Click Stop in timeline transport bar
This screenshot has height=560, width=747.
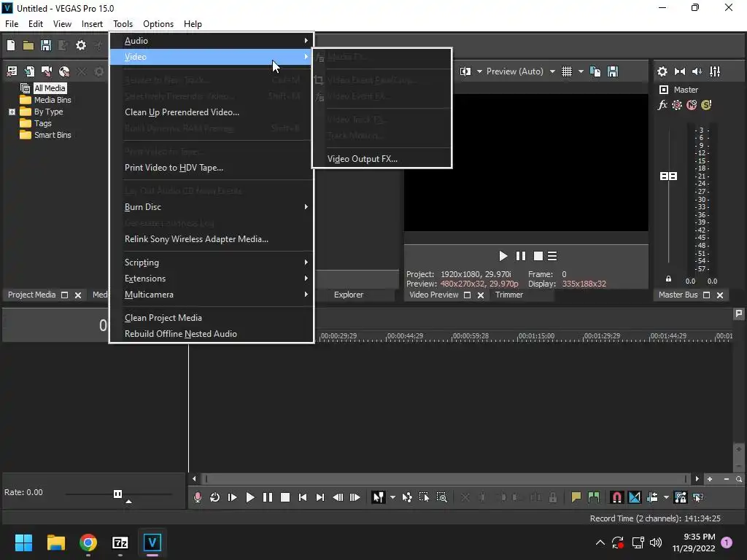(x=285, y=497)
